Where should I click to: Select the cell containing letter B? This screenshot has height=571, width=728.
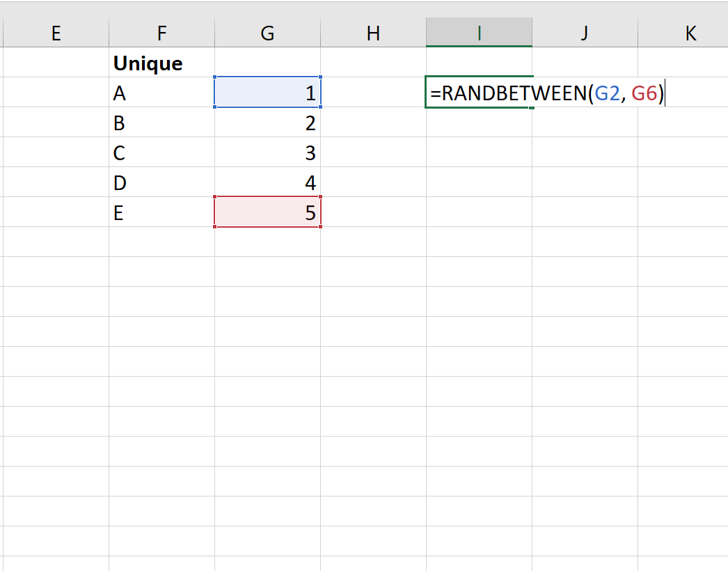click(x=161, y=123)
